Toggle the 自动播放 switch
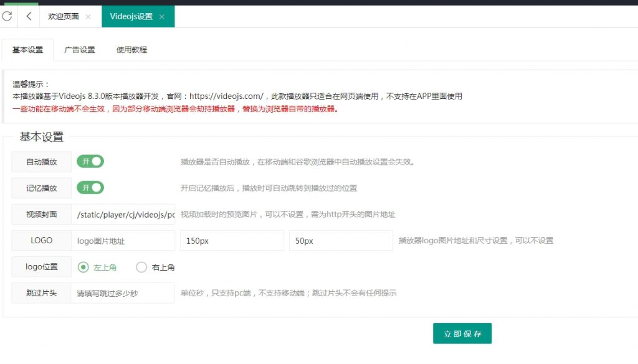The image size is (638, 364). coord(90,161)
